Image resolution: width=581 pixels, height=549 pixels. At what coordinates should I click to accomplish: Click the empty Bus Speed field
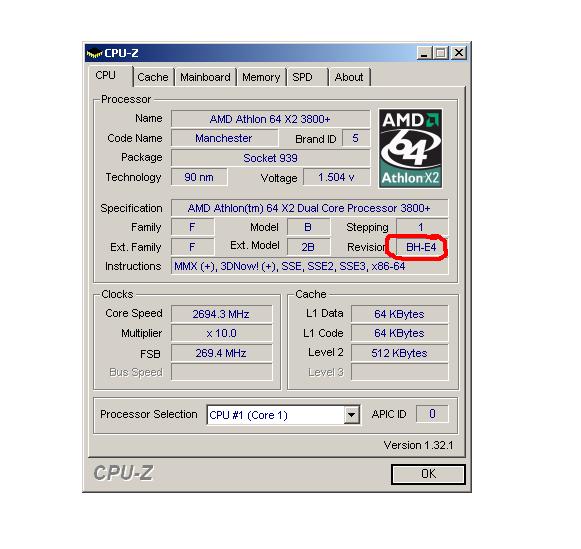coord(221,372)
